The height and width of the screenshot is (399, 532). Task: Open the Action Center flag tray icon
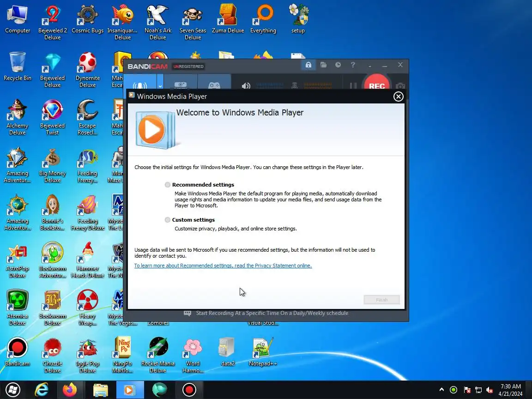tap(467, 390)
